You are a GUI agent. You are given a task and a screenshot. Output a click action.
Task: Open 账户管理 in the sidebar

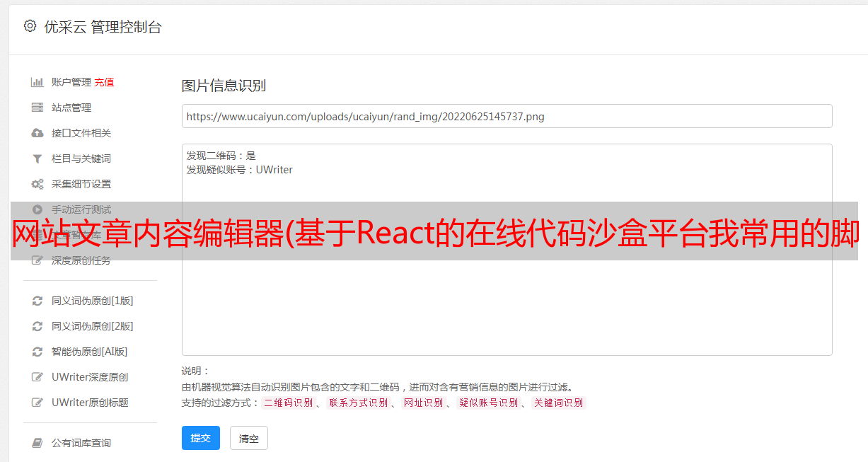[71, 82]
